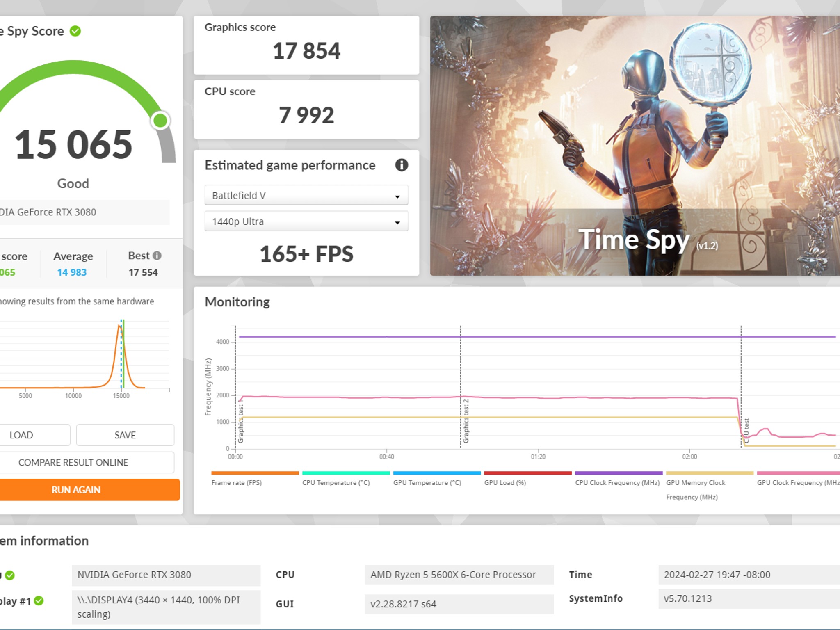Viewport: 840px width, 630px height.
Task: Click the GUI version v2.28.8217 s64
Action: click(x=459, y=604)
